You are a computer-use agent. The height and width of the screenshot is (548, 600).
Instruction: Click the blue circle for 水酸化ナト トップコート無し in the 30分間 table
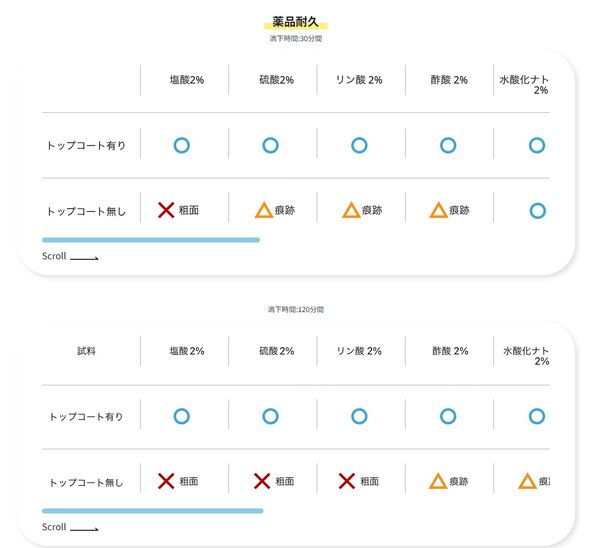[x=538, y=211]
